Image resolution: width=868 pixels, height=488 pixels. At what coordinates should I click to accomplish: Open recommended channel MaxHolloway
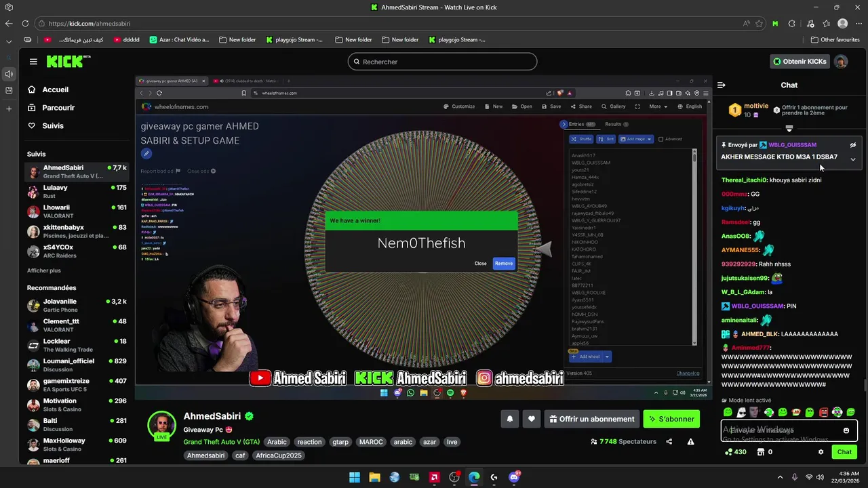pos(77,445)
